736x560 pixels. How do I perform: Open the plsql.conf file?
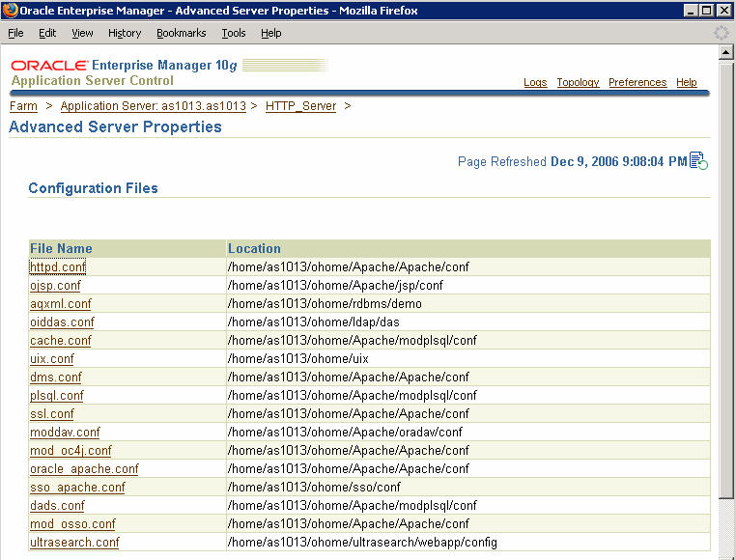click(x=57, y=395)
